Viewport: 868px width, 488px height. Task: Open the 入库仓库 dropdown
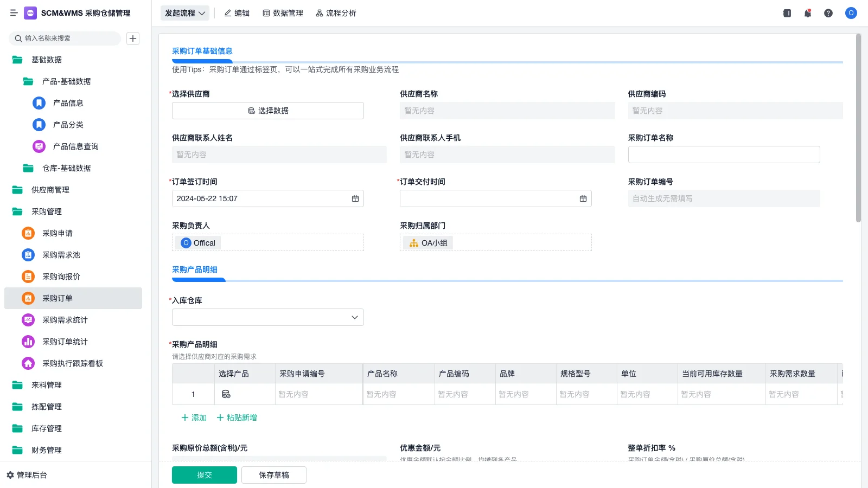coord(268,317)
